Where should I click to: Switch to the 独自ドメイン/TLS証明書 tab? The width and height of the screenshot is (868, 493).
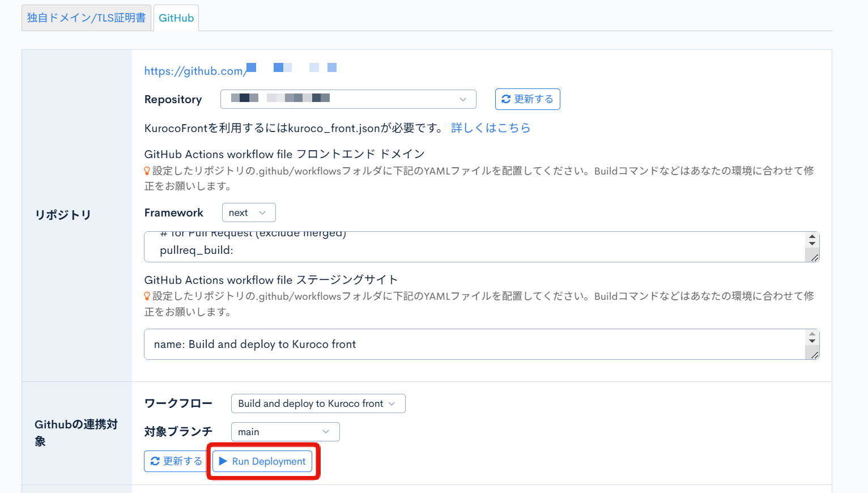click(86, 18)
